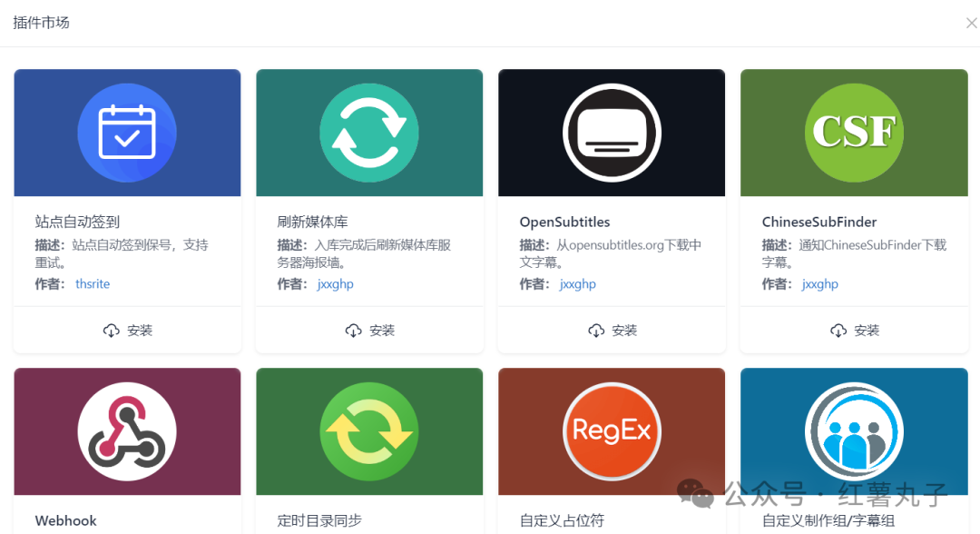Click the 刷新媒体库 plugin title

(312, 222)
